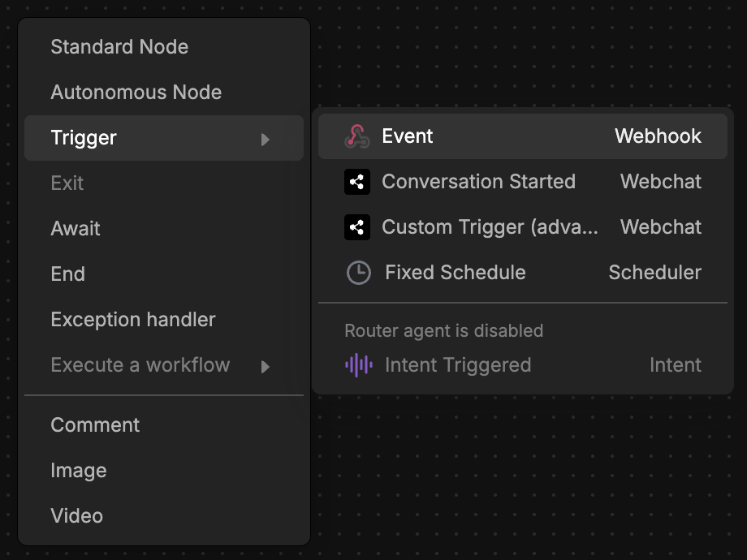Click the clock icon beside Fixed Schedule
This screenshot has height=560, width=747.
coord(357,273)
